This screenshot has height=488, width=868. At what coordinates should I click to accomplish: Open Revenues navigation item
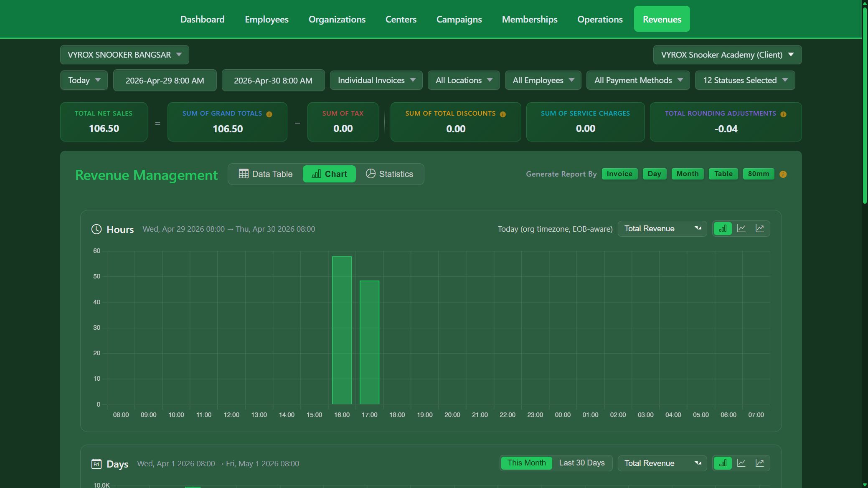click(x=662, y=19)
